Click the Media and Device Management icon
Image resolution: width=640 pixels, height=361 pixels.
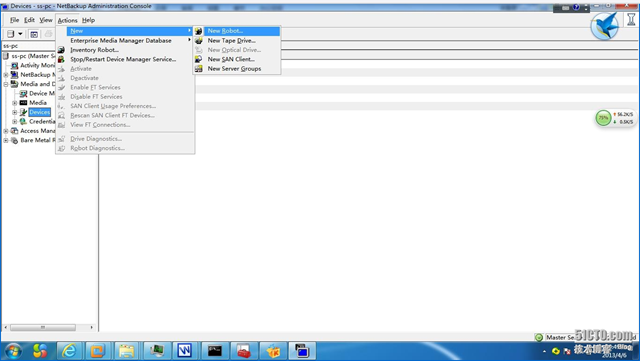click(x=15, y=84)
